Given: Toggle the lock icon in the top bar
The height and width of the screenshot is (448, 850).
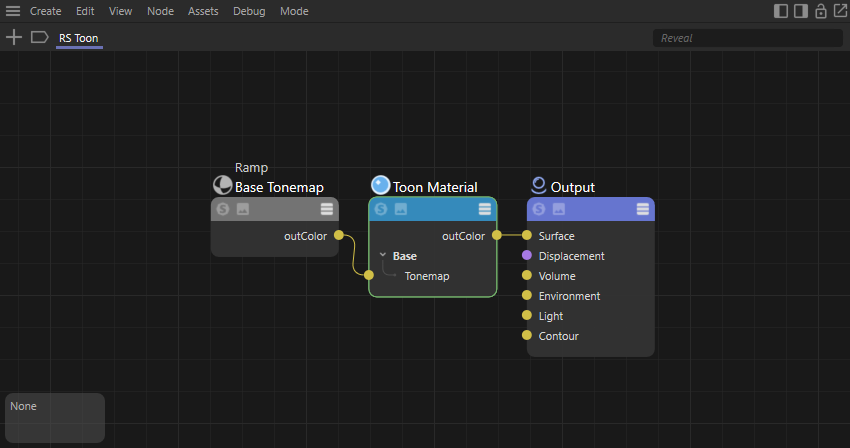Looking at the screenshot, I should tap(820, 11).
